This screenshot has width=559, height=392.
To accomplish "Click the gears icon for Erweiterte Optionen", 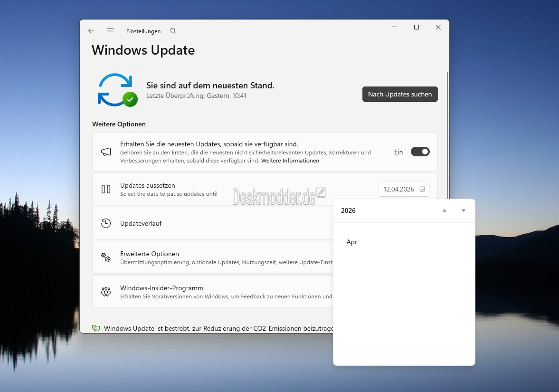I will 106,258.
